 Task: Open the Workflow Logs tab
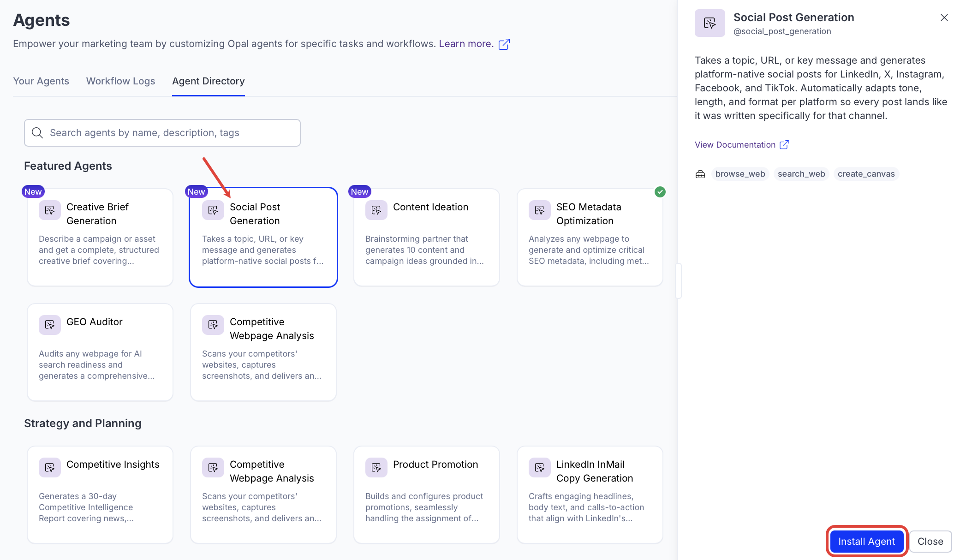click(x=120, y=81)
